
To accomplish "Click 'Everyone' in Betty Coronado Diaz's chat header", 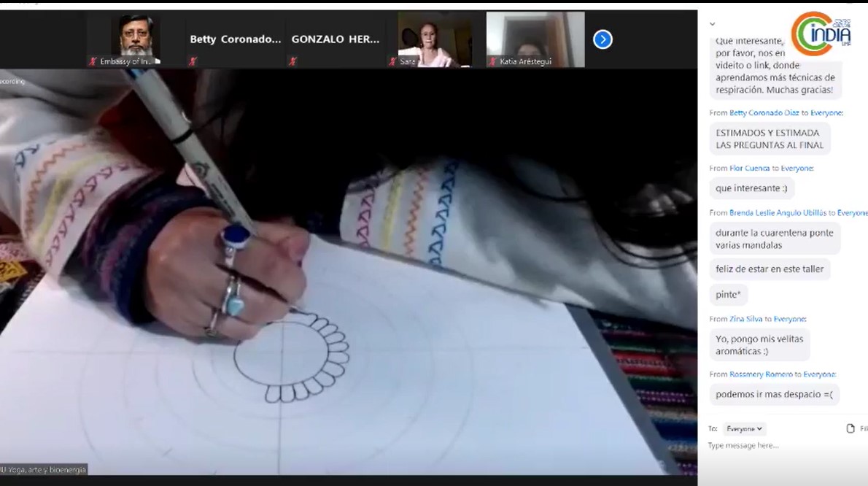I will click(826, 113).
